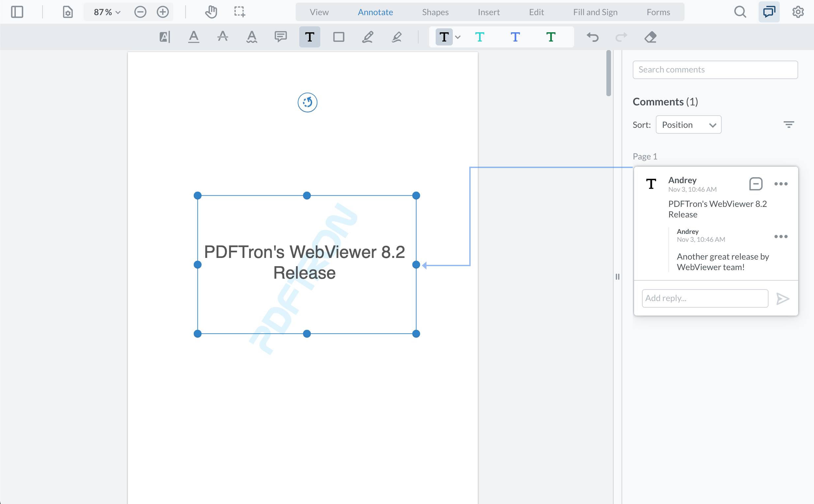Click the zoom out minus button
Viewport: 814px width, 504px height.
click(140, 12)
